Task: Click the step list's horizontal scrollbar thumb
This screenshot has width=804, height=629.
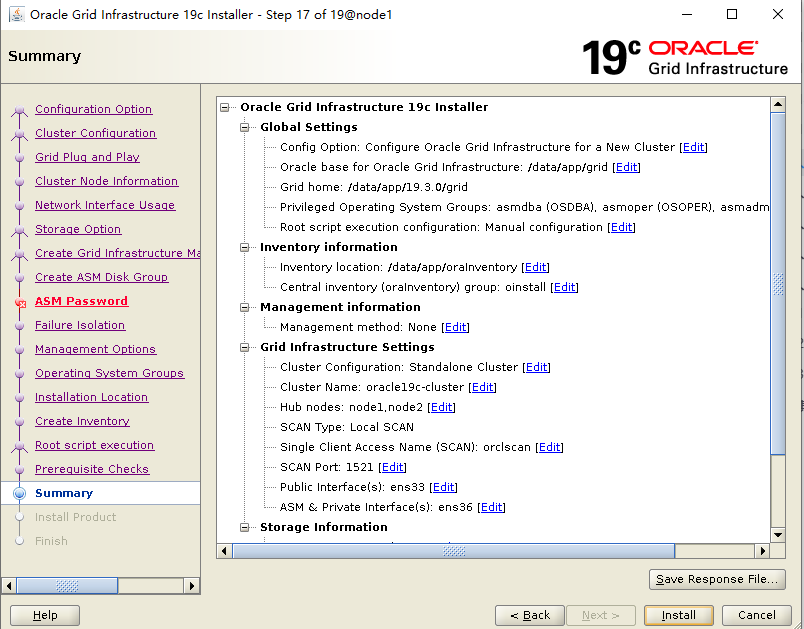Action: coord(67,585)
